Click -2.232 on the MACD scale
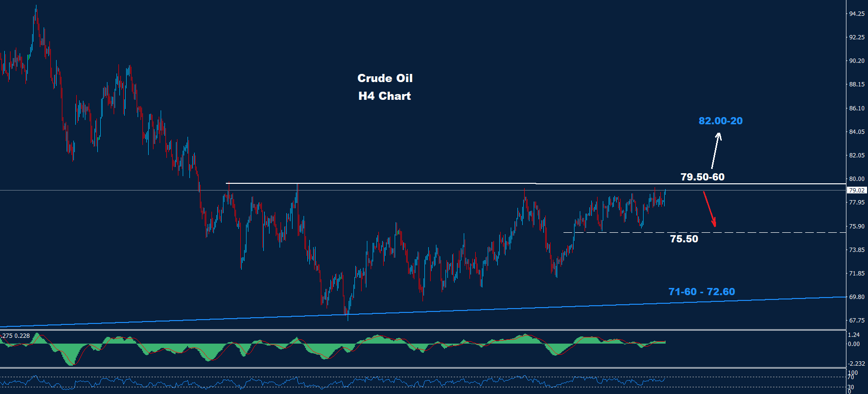Screen dimensions: 868x394 (856, 364)
